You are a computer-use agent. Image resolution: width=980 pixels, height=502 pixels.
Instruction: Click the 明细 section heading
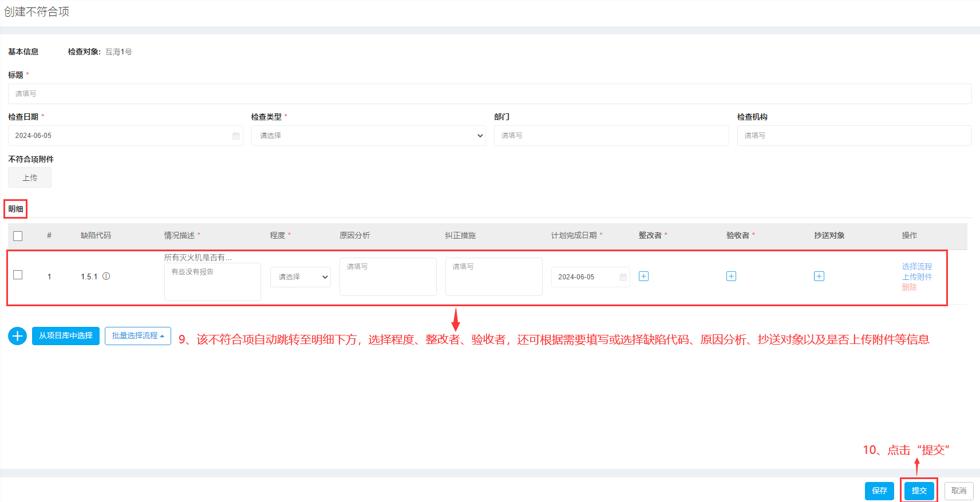pos(15,209)
